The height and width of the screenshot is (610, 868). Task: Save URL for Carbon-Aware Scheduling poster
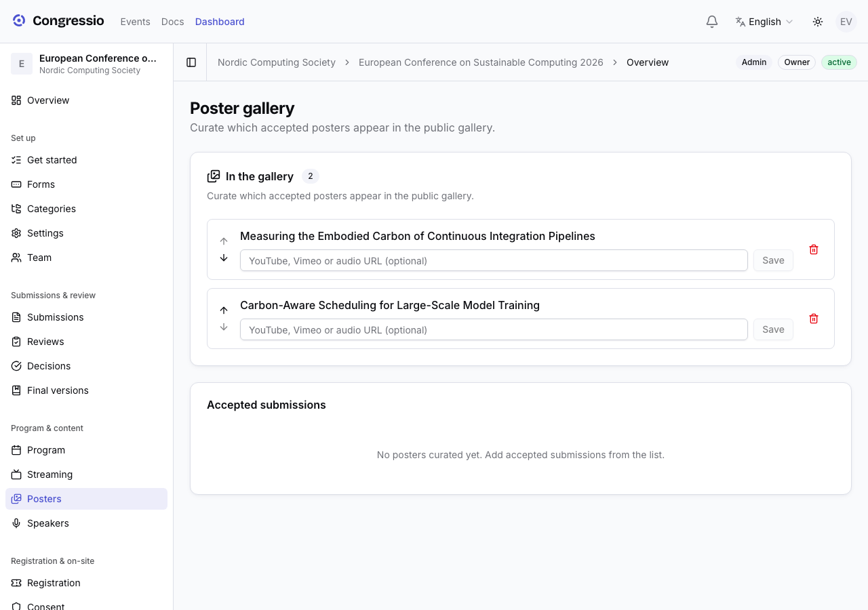[773, 329]
